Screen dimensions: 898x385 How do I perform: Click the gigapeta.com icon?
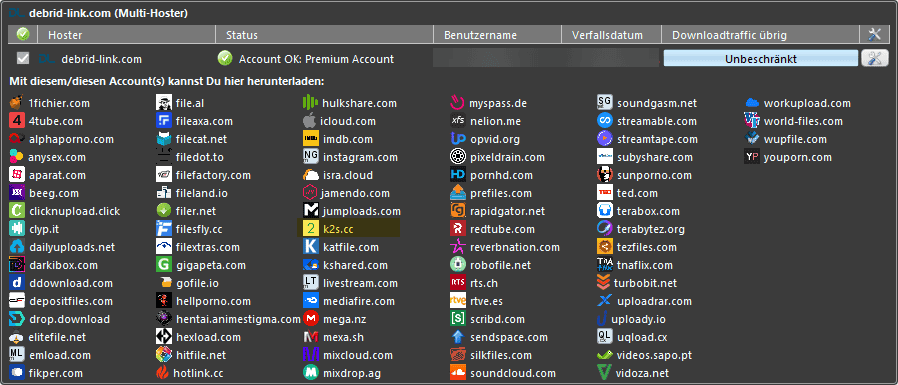pyautogui.click(x=164, y=265)
